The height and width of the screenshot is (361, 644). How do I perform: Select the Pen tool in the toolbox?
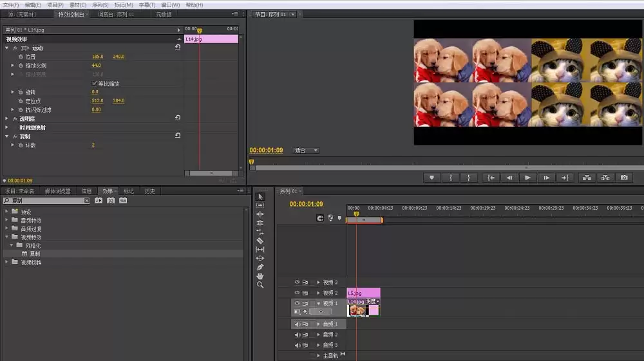point(260,267)
